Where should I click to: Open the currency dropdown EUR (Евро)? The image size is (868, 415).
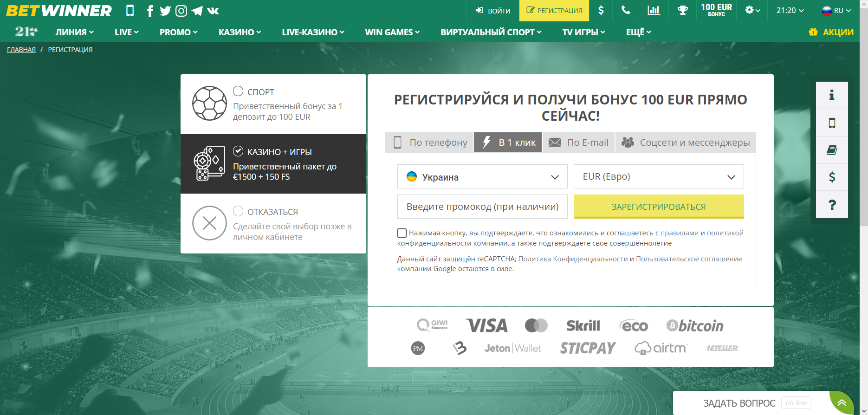click(x=659, y=176)
